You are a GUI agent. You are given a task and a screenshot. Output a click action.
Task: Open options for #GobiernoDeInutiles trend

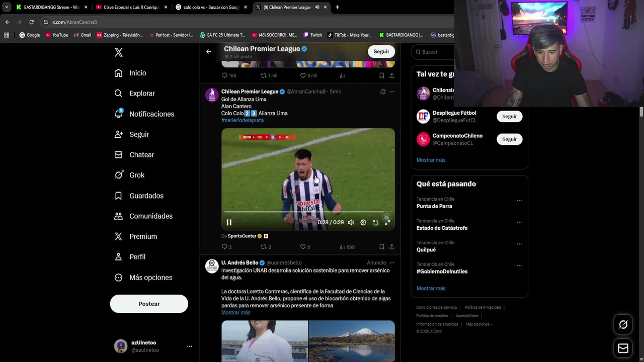519,265
